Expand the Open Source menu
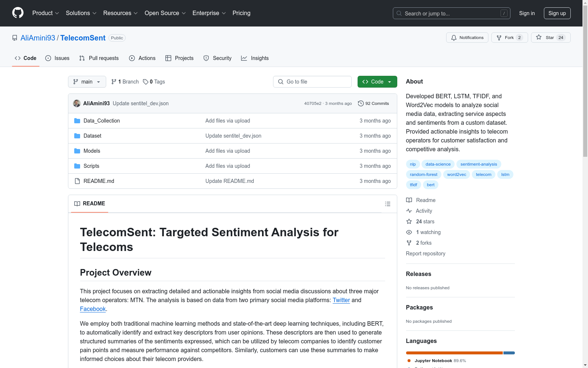This screenshot has height=368, width=588. [x=165, y=13]
